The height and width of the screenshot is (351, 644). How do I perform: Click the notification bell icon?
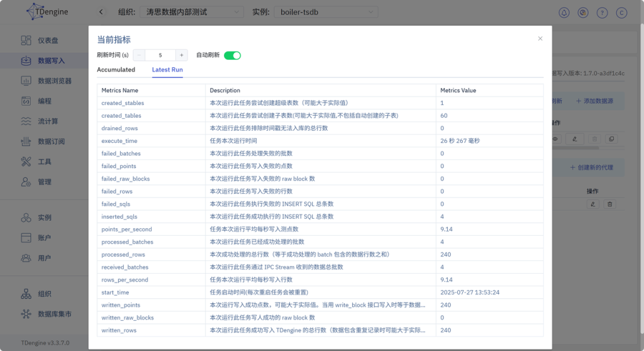(564, 13)
